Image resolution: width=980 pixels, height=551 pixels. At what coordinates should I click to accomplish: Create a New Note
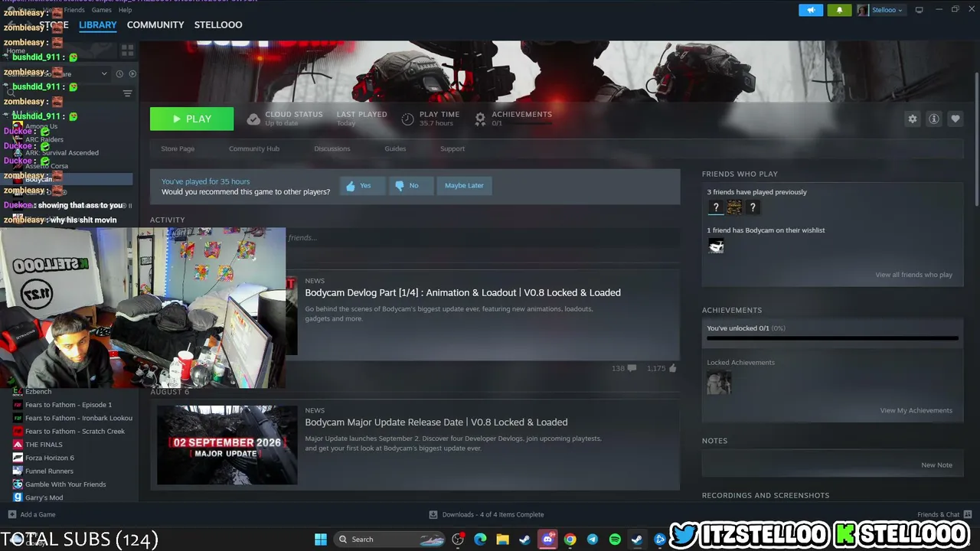936,465
